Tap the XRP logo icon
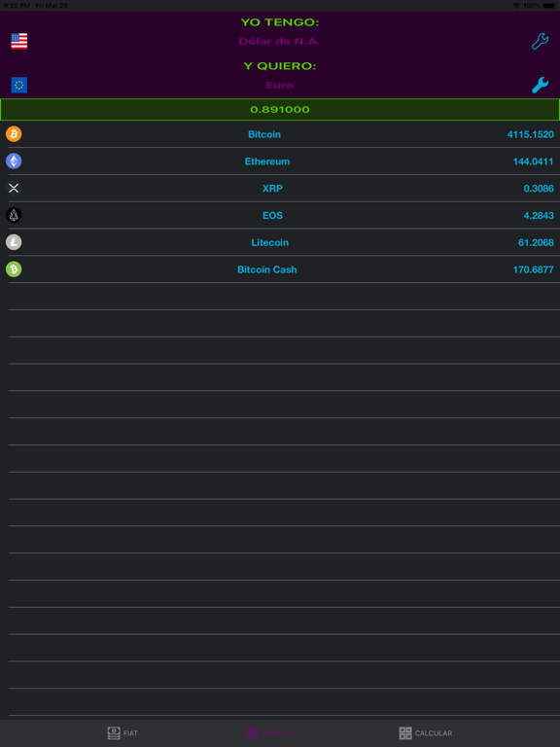560x747 pixels. (14, 188)
